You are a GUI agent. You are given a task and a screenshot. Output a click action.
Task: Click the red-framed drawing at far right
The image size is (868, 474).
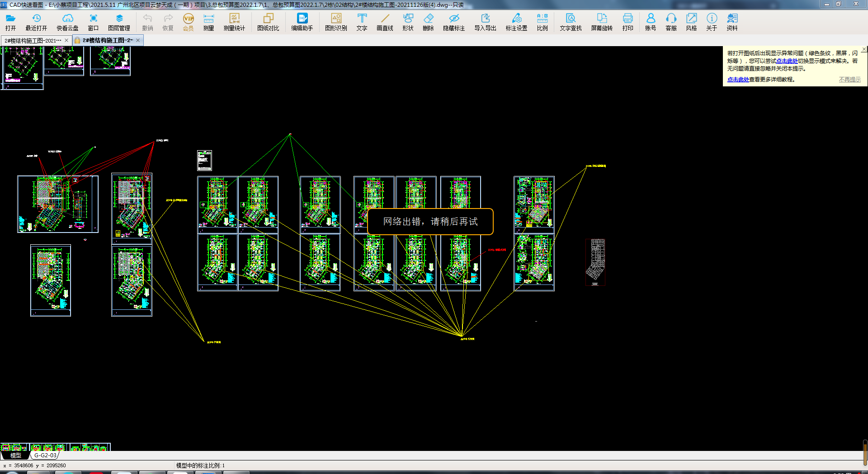tap(595, 262)
